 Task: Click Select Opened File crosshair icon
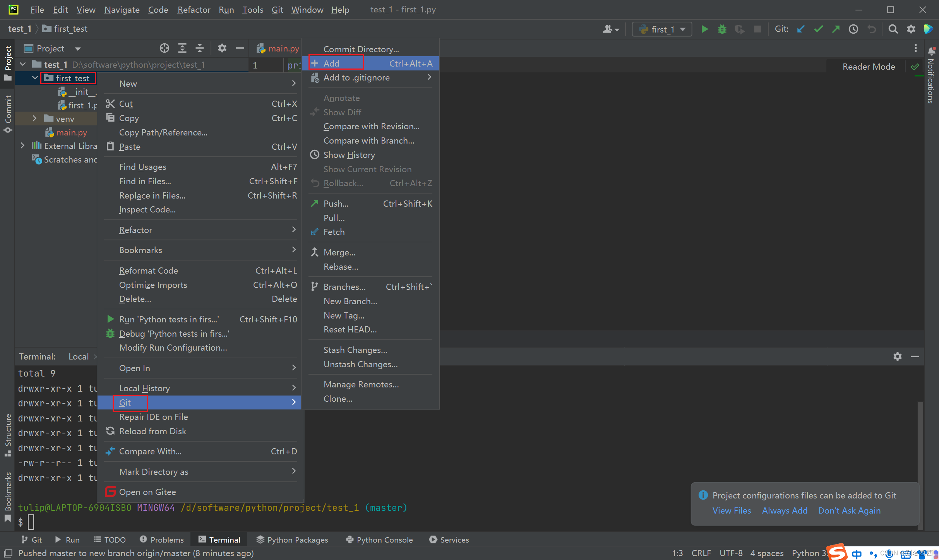164,48
